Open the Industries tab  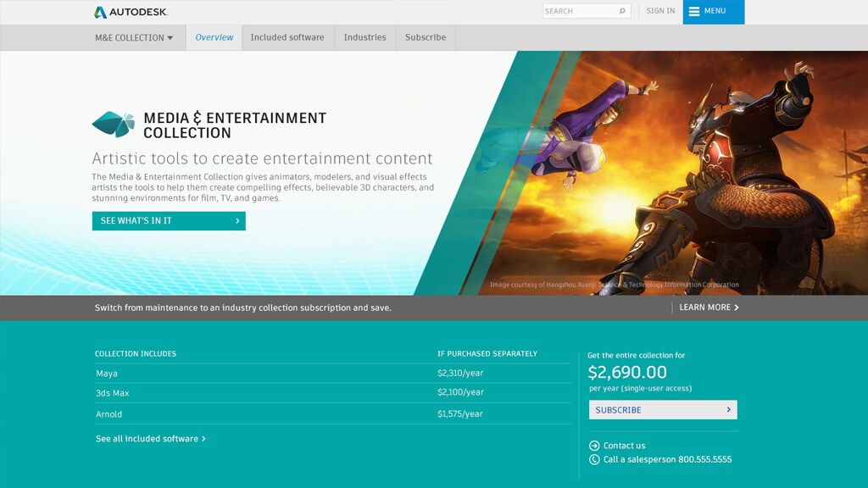tap(364, 37)
